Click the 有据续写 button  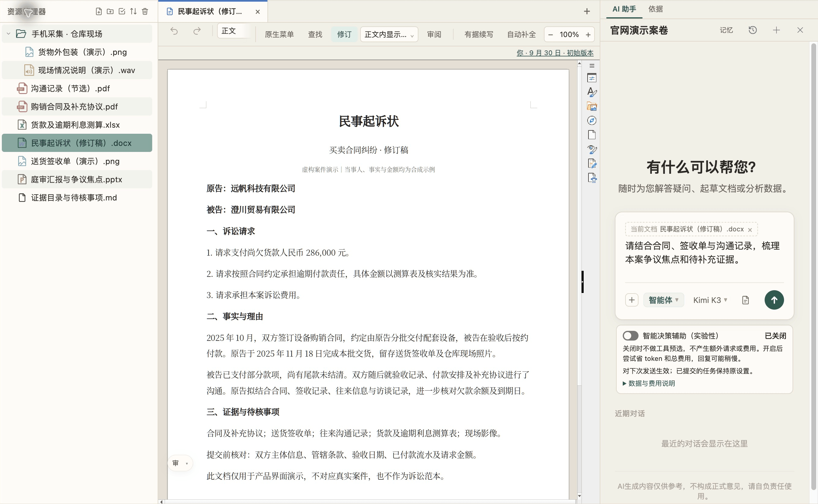tap(479, 34)
